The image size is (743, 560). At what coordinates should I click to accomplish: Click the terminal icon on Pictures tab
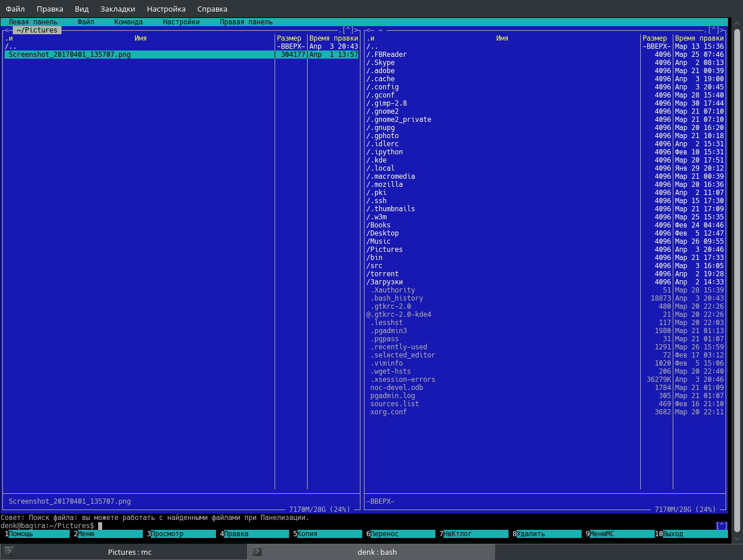click(9, 551)
